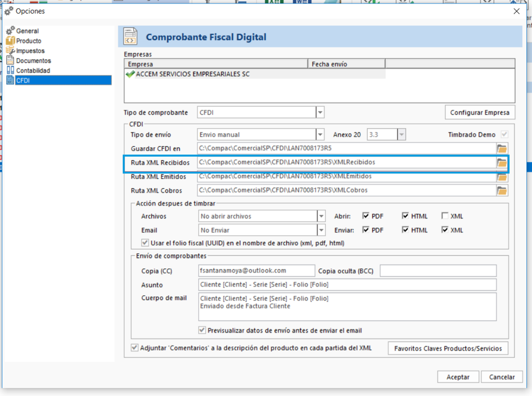Click folder icon beside Ruta XML Cobros

point(502,191)
